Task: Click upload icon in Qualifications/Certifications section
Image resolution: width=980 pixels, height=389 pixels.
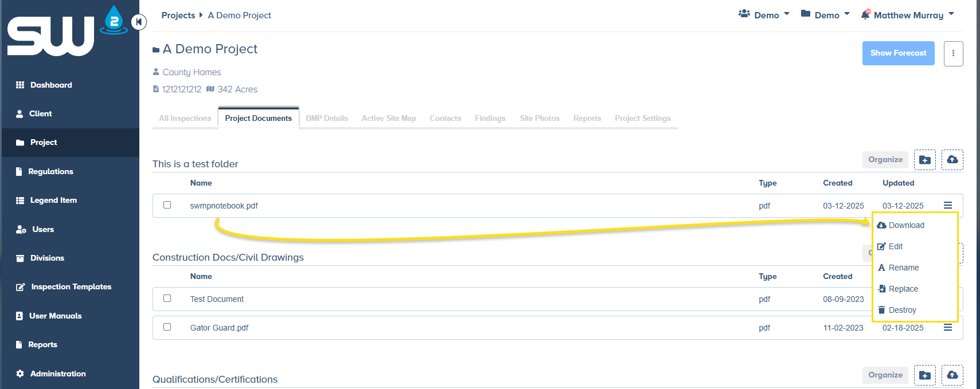Action: coord(952,375)
